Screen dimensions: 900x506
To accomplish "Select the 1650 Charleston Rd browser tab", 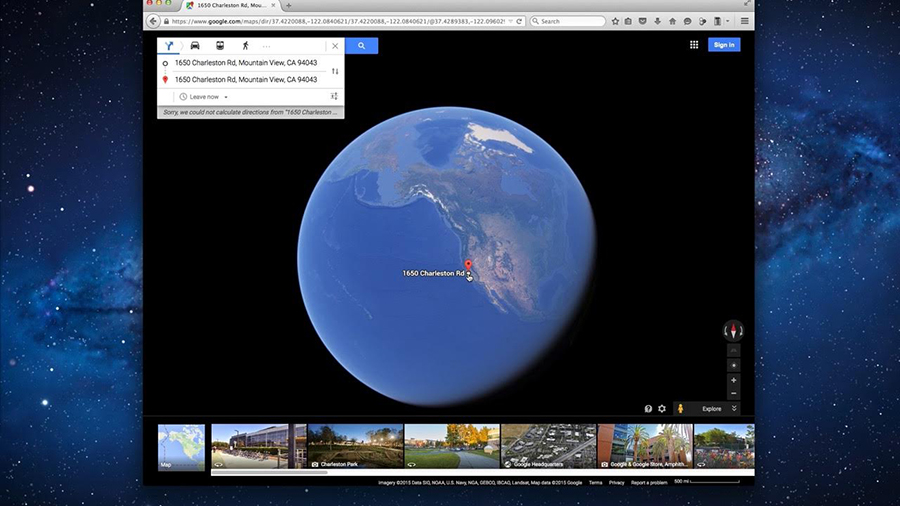I will [x=231, y=5].
